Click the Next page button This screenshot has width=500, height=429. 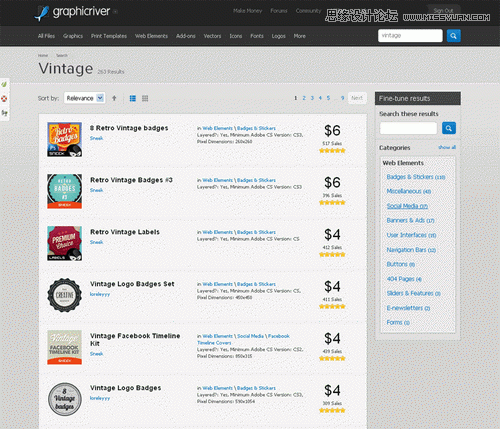coord(357,98)
